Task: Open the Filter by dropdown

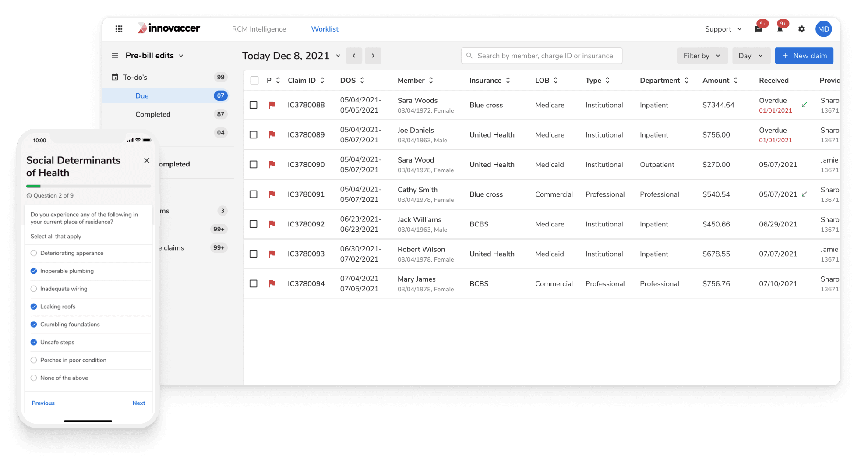Action: [702, 56]
